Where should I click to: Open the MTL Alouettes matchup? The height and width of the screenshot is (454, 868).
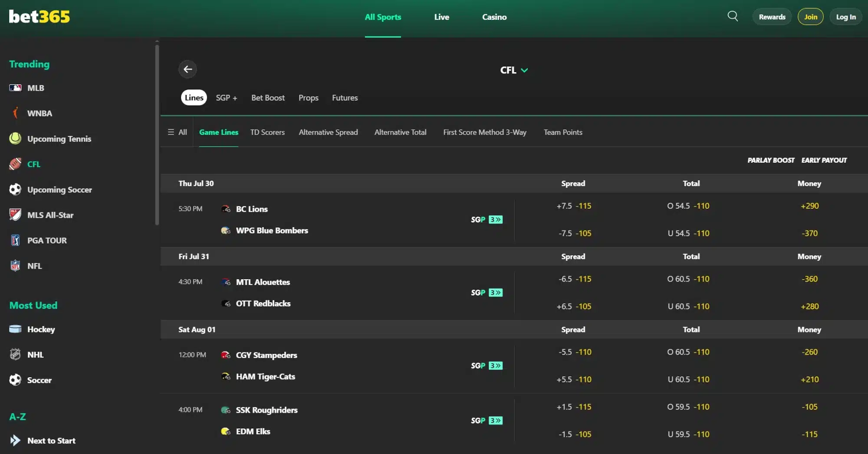pyautogui.click(x=263, y=282)
